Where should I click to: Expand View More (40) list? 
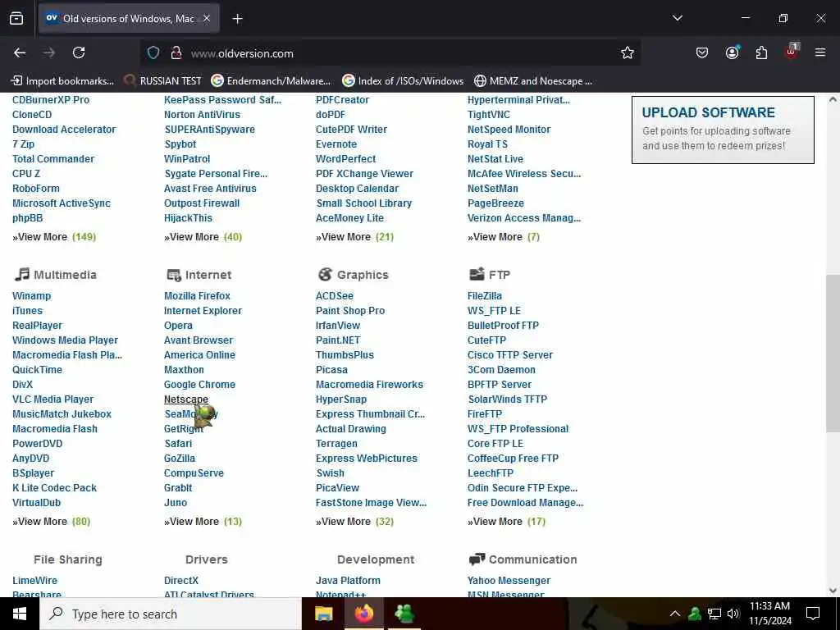[x=203, y=237]
